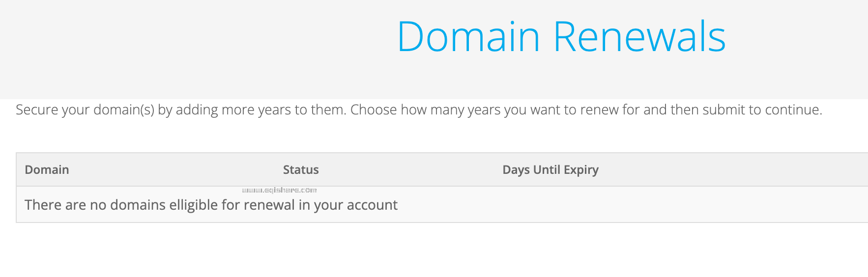Click the sentence starting "Secure your domain(s)"
Screen dimensions: 868x277
click(x=181, y=110)
